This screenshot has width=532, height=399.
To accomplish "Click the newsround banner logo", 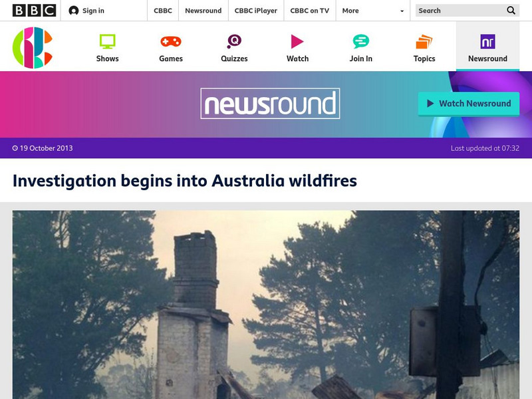I will point(270,104).
